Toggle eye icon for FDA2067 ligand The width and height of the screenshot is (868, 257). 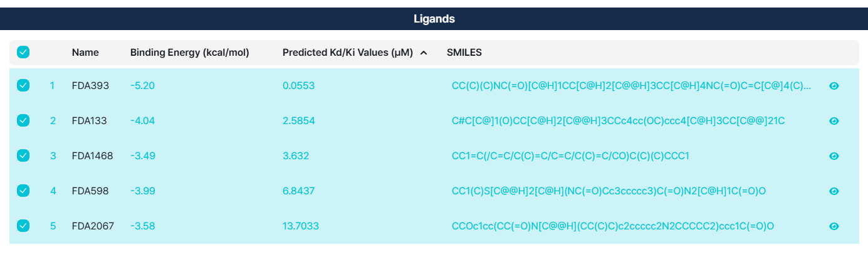click(834, 226)
